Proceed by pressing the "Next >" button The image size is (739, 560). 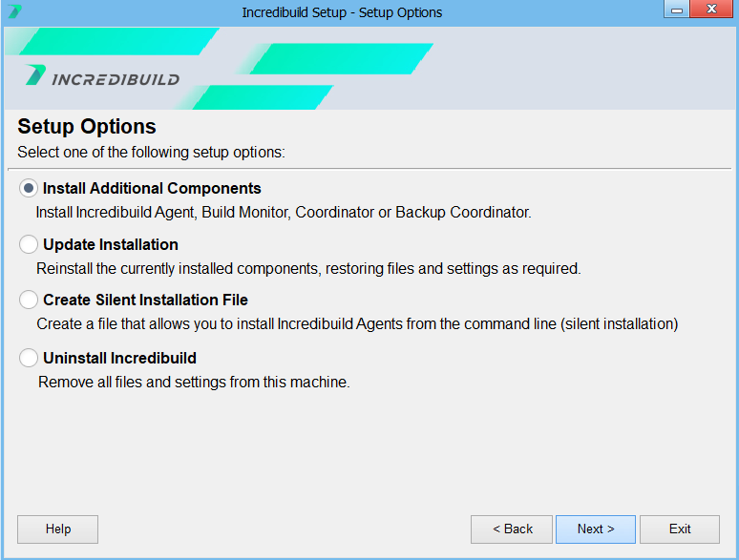[595, 529]
